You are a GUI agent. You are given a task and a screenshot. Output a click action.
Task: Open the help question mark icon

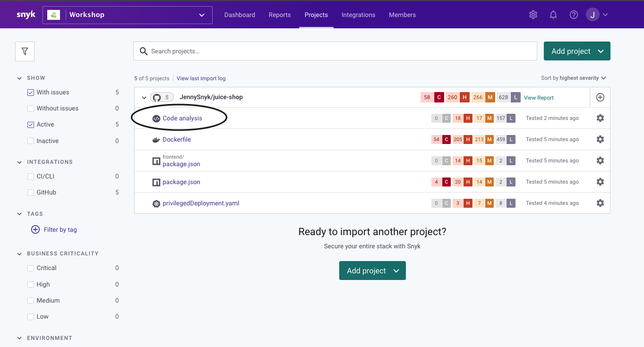574,15
